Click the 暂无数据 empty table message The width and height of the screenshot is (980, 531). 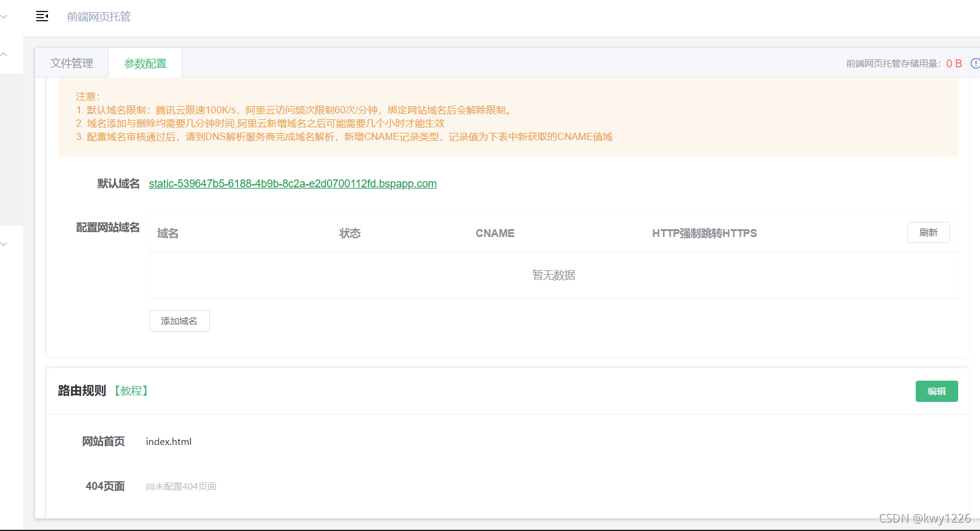554,275
